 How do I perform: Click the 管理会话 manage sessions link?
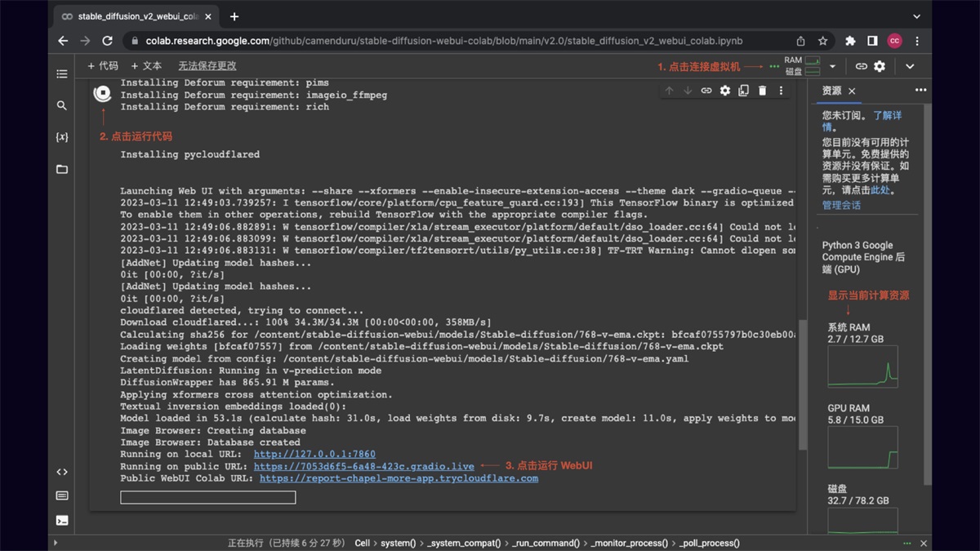[x=841, y=205]
